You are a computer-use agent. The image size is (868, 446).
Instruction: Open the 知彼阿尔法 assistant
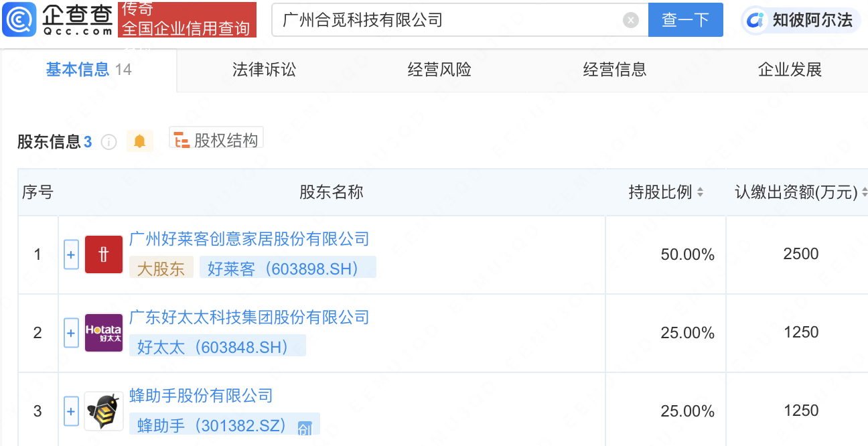800,20
